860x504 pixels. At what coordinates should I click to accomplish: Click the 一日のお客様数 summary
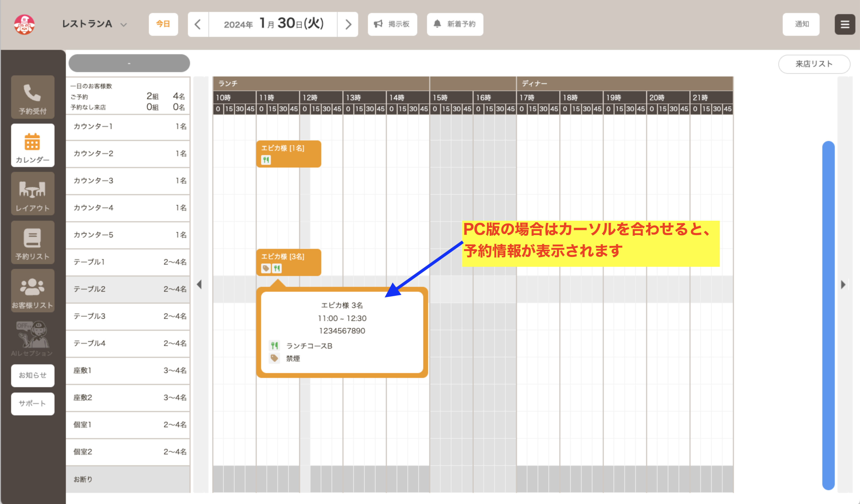click(128, 96)
